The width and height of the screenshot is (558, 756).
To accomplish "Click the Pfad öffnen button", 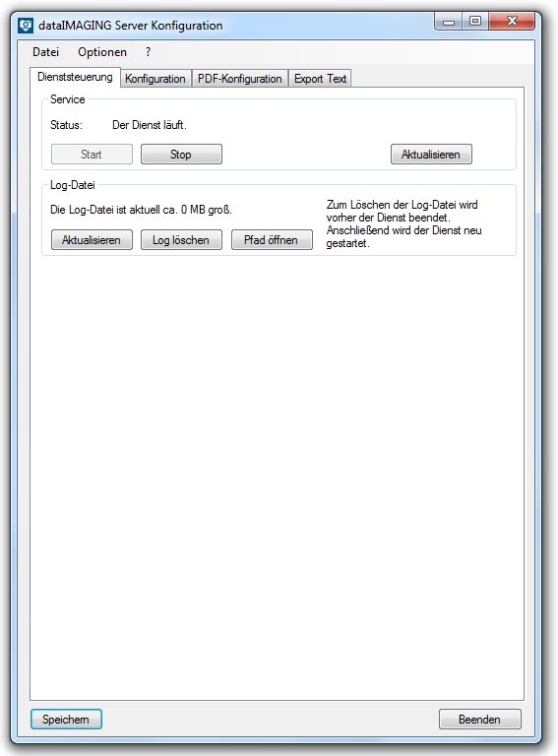I will point(272,239).
